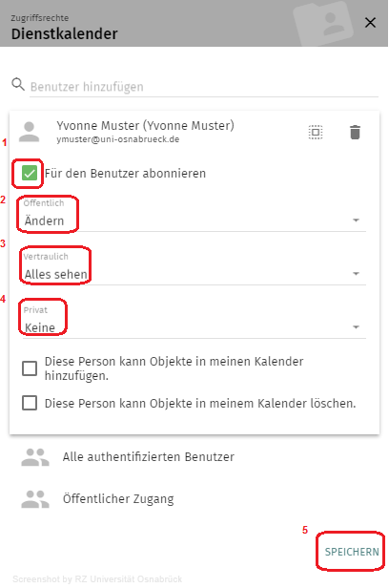Click the Alle authentifizierten Benutzer group icon

pyautogui.click(x=35, y=457)
